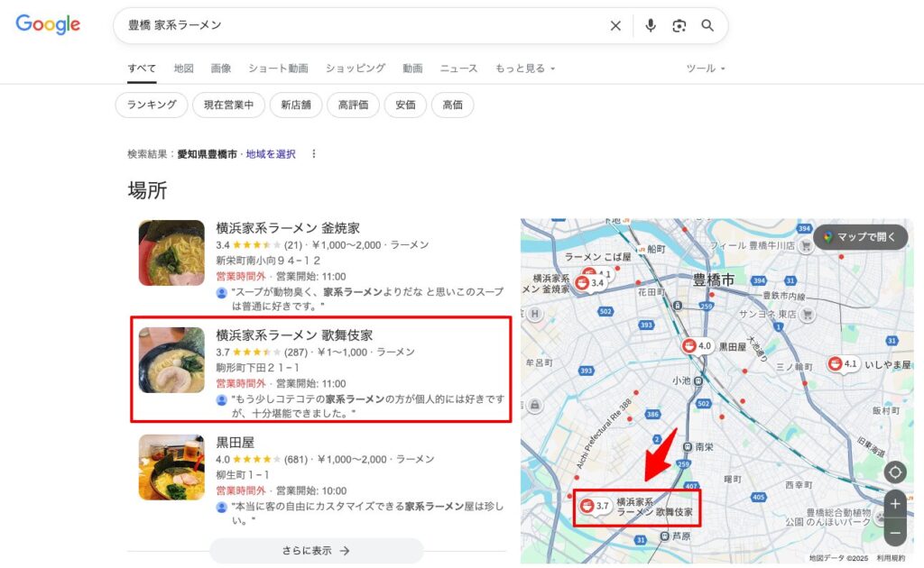Click the 南栄 station marker on the map
The height and width of the screenshot is (568, 924).
687,447
